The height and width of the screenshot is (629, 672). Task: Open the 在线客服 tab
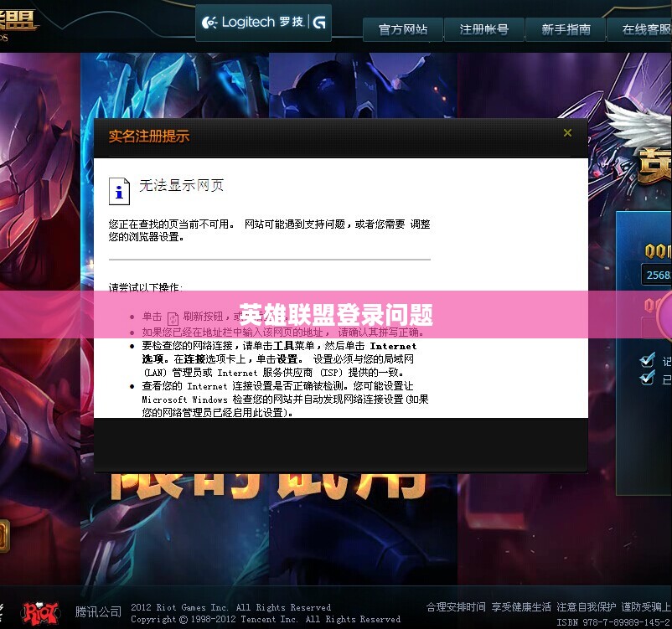[x=640, y=29]
